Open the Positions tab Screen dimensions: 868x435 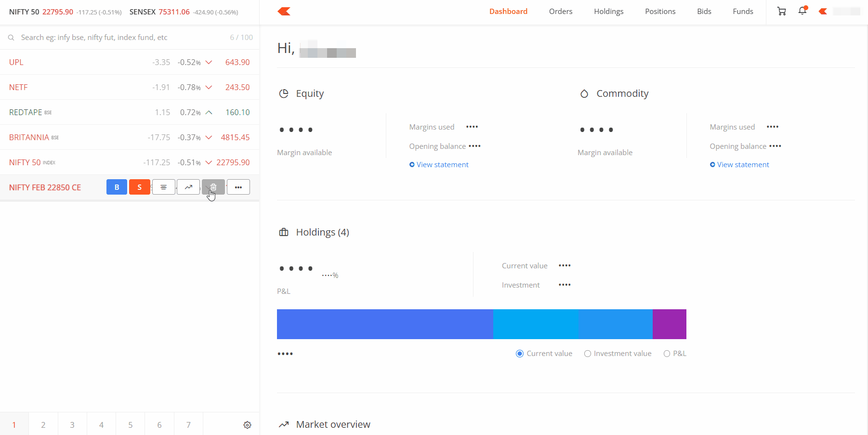click(660, 11)
